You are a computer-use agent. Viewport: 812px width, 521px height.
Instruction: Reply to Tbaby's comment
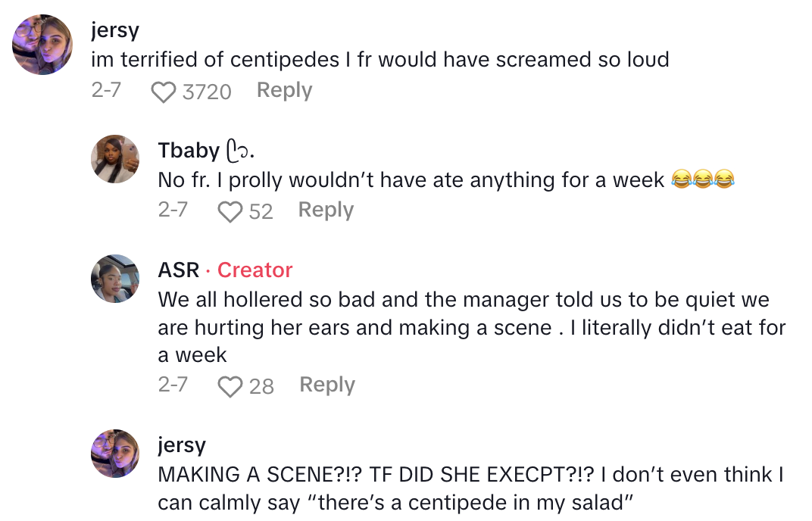click(x=326, y=210)
